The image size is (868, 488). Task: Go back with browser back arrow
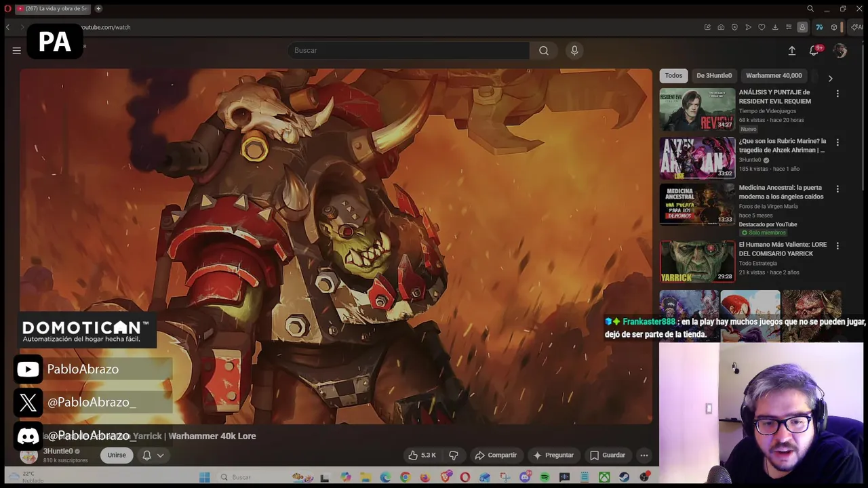click(7, 27)
